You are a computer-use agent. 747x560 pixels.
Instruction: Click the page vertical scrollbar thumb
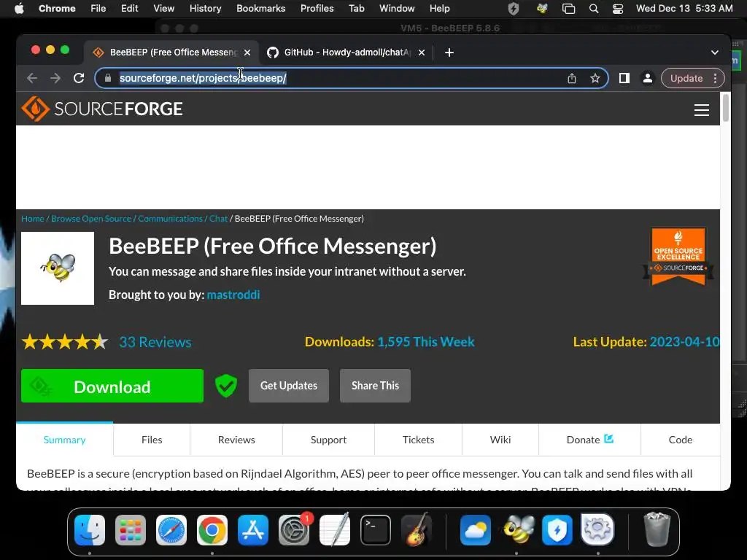726,108
